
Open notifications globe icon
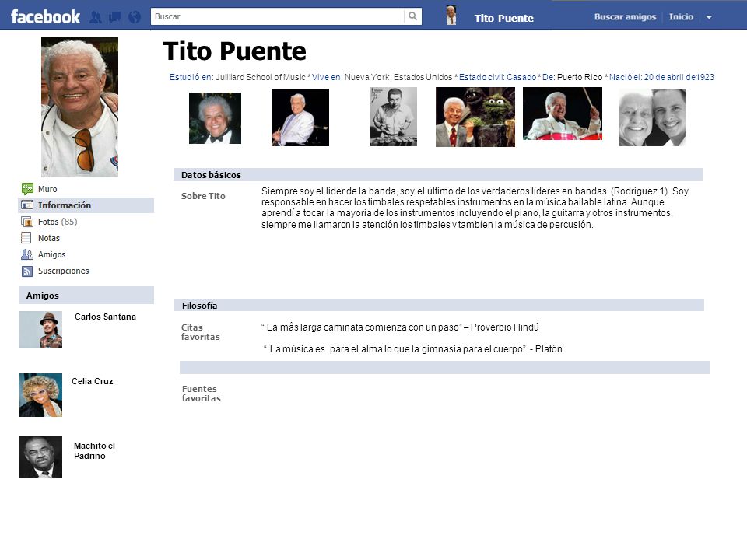click(135, 18)
